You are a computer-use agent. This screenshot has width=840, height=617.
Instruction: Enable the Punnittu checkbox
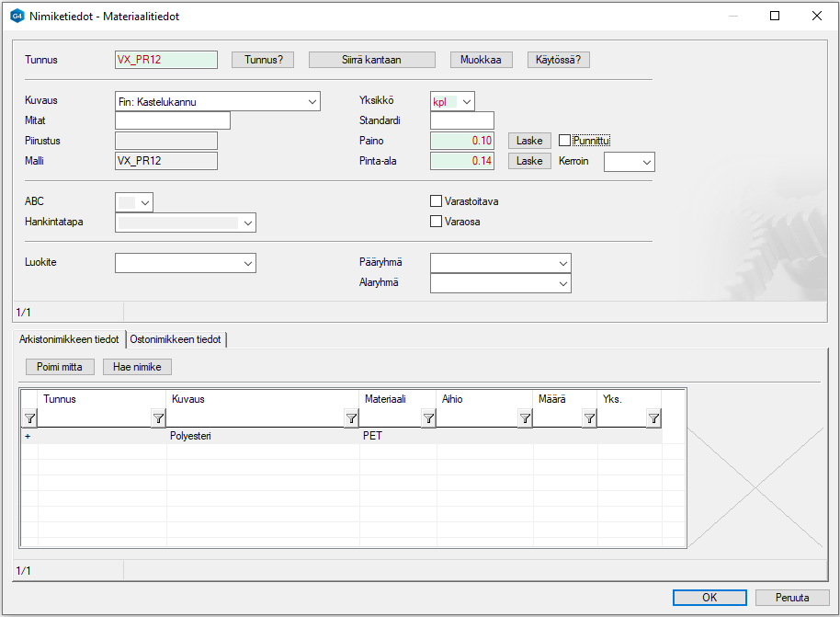pyautogui.click(x=565, y=141)
